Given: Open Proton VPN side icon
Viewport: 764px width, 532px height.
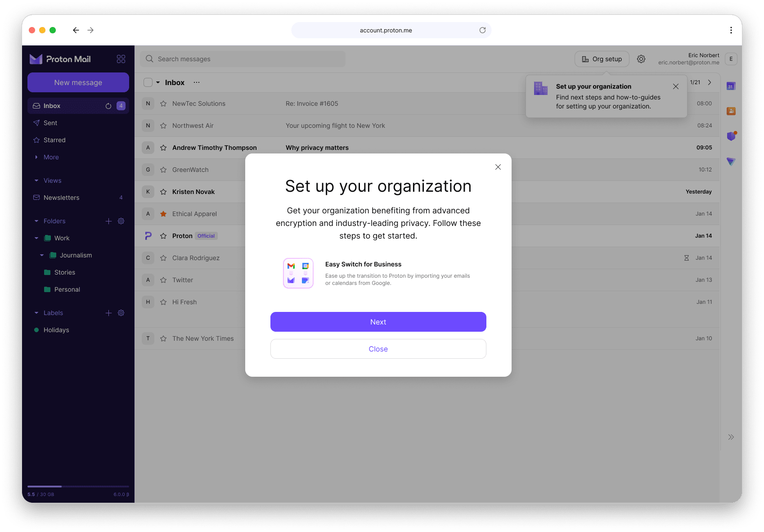Looking at the screenshot, I should (x=731, y=161).
